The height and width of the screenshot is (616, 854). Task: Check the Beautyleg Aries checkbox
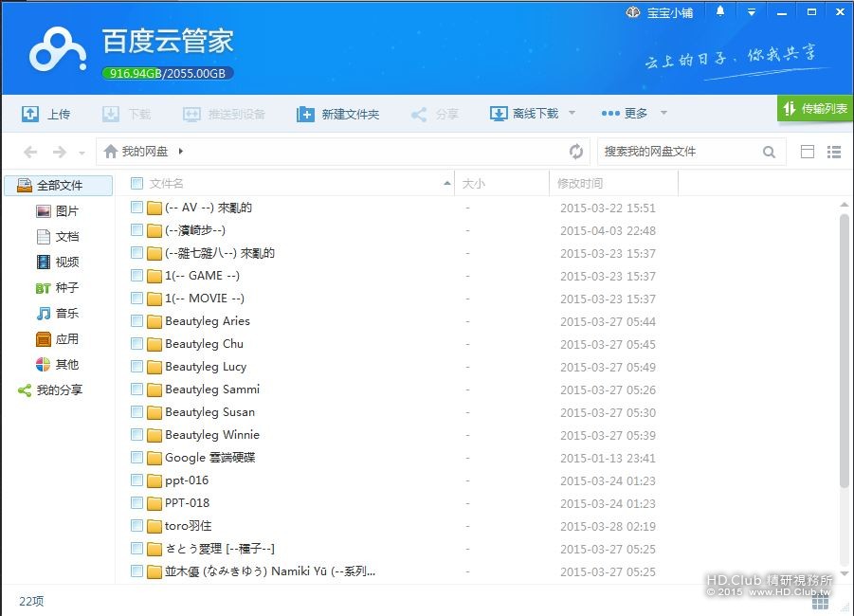(x=136, y=321)
